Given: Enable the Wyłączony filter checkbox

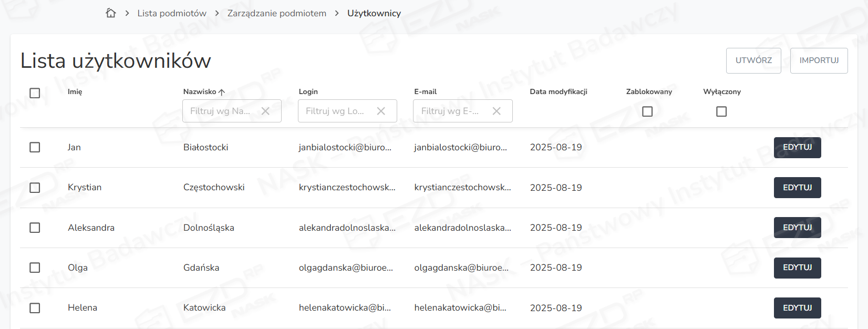Looking at the screenshot, I should pos(721,111).
